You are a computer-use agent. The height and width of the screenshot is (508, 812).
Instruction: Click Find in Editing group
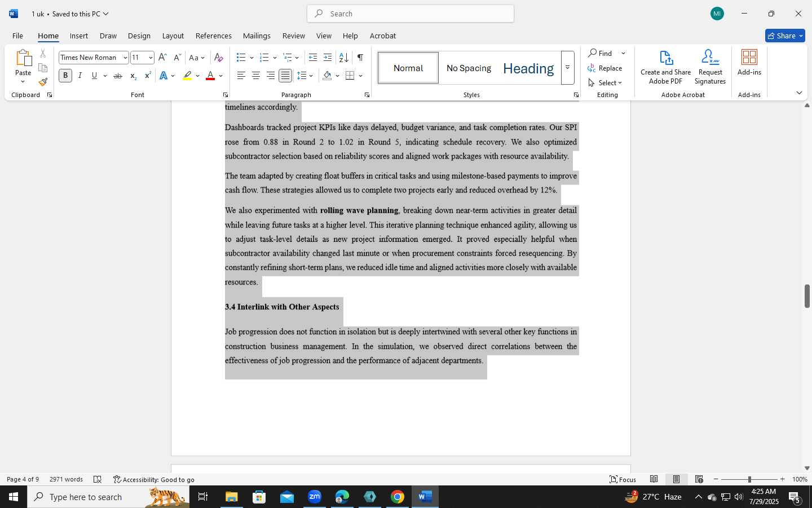tap(600, 53)
